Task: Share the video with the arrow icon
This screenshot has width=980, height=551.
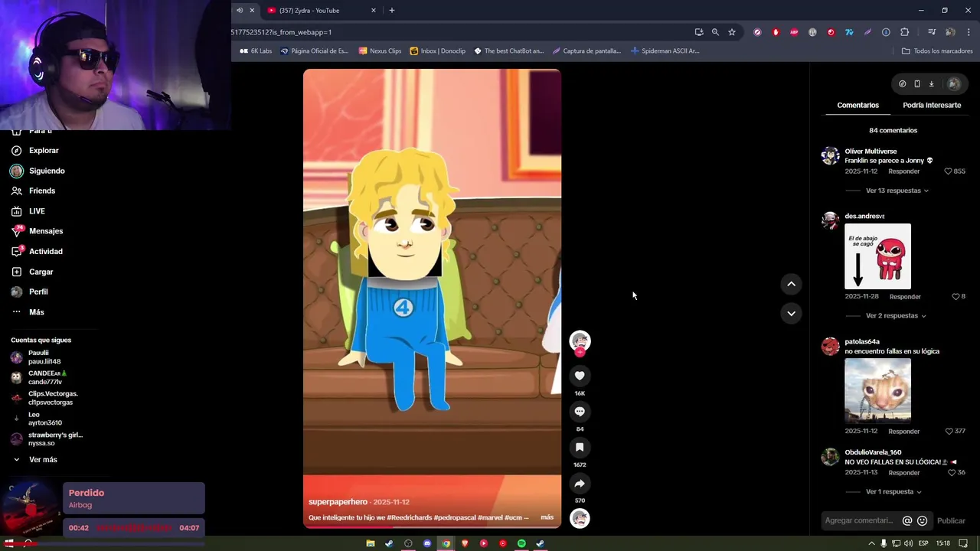Action: point(580,484)
